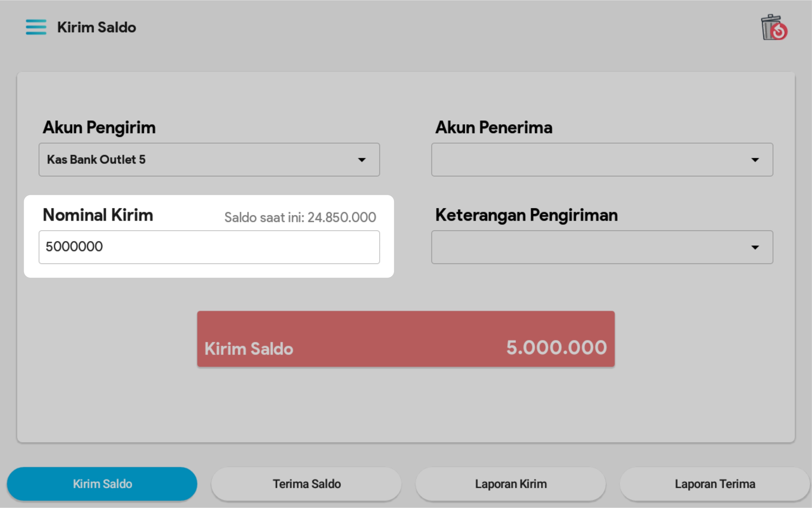The width and height of the screenshot is (812, 508).
Task: Click the Nominal Kirim label
Action: tap(98, 215)
